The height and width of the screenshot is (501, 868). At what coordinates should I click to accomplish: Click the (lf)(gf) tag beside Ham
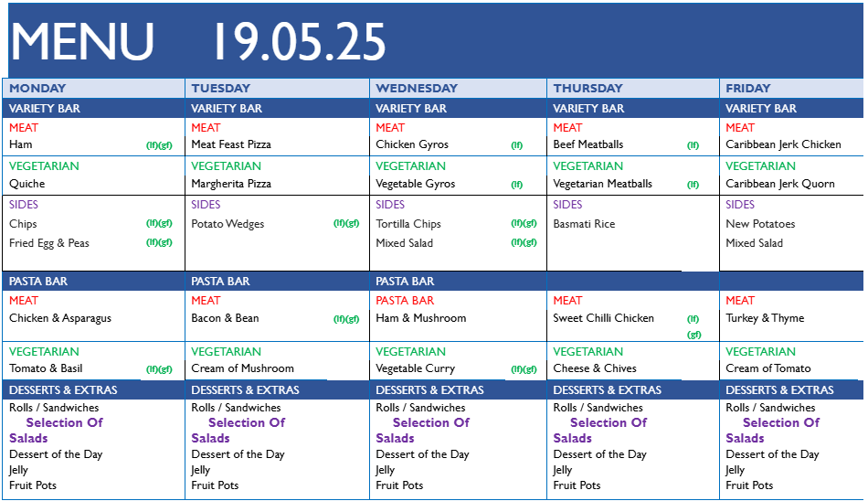159,145
